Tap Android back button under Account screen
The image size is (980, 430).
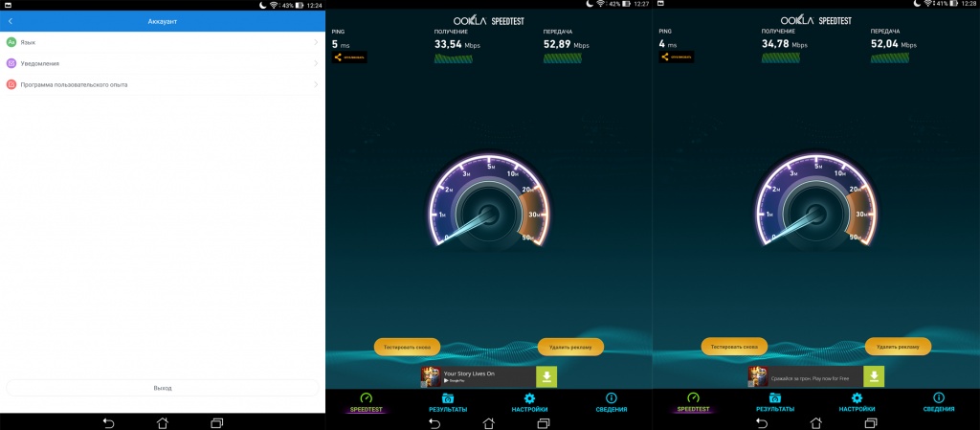tap(108, 422)
